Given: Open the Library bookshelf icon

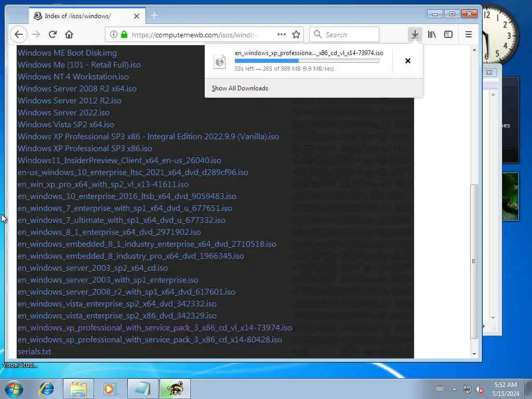Looking at the screenshot, I should click(432, 34).
